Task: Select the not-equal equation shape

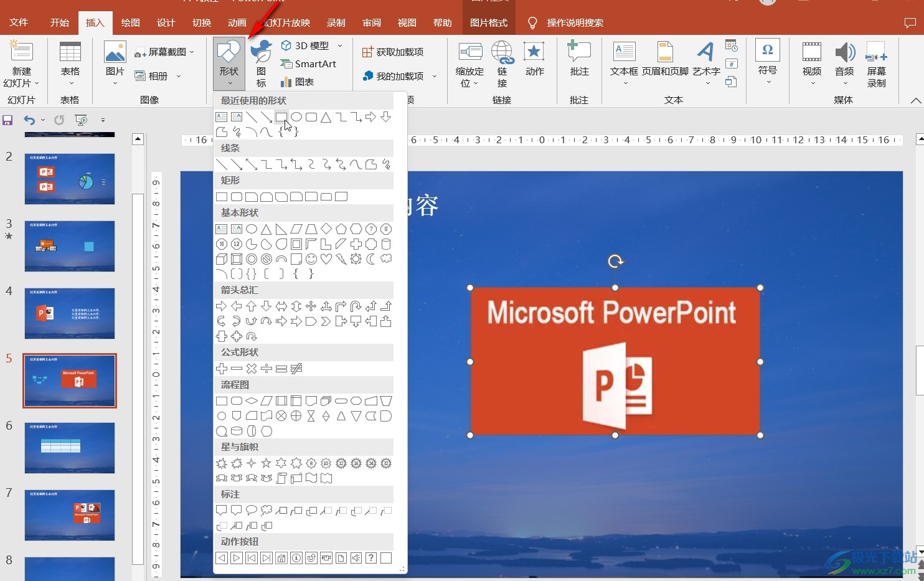Action: (296, 369)
